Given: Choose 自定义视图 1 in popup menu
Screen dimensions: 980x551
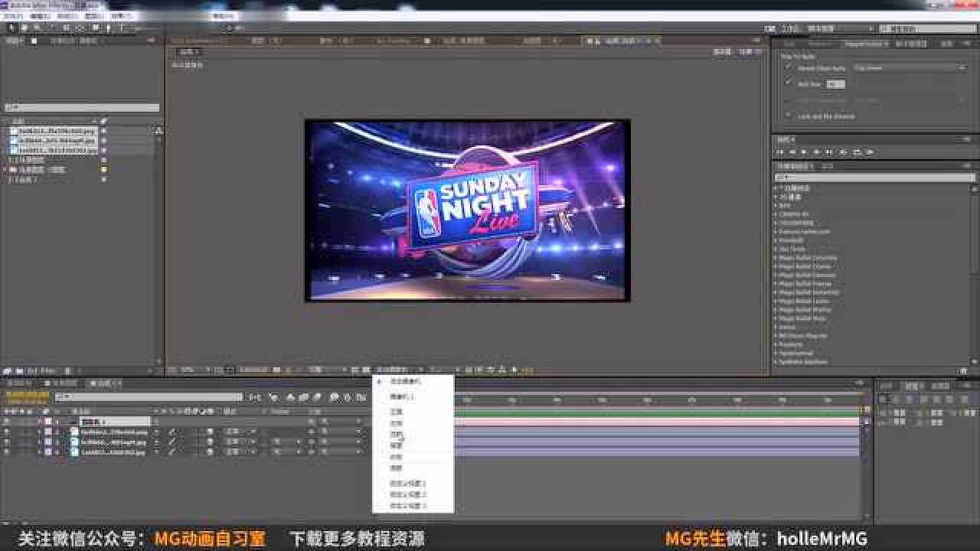Looking at the screenshot, I should [408, 484].
